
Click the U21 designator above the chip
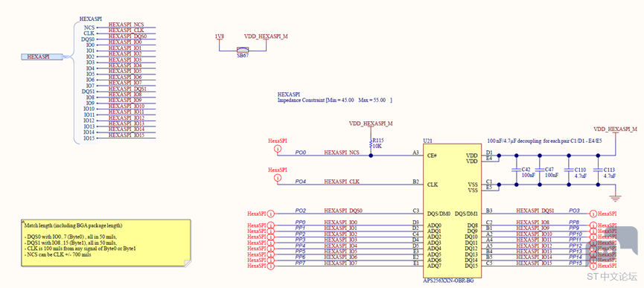pos(428,141)
